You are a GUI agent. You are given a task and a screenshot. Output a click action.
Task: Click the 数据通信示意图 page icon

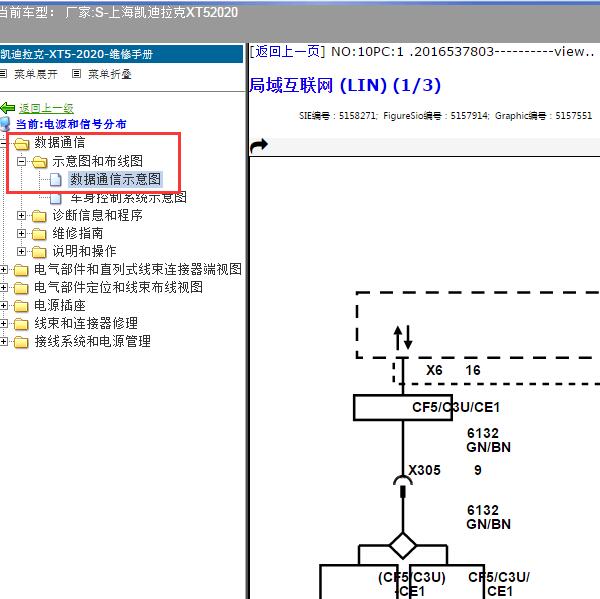pos(56,180)
